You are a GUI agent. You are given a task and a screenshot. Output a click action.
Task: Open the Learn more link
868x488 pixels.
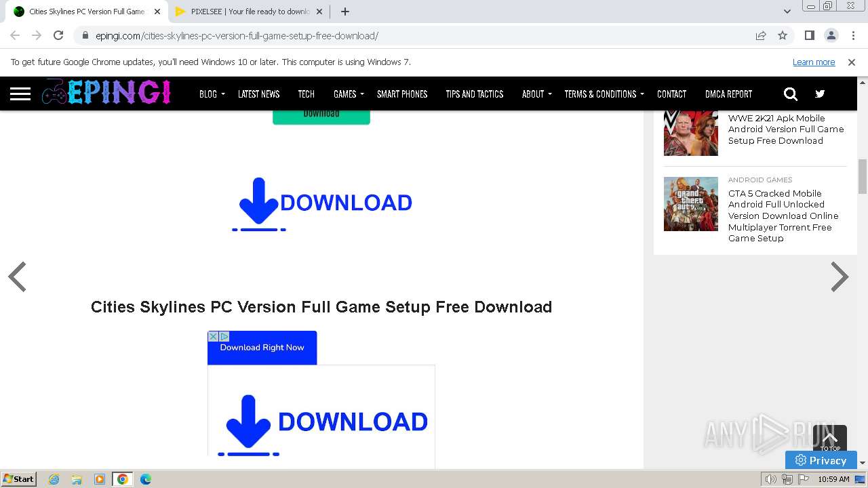(x=814, y=62)
